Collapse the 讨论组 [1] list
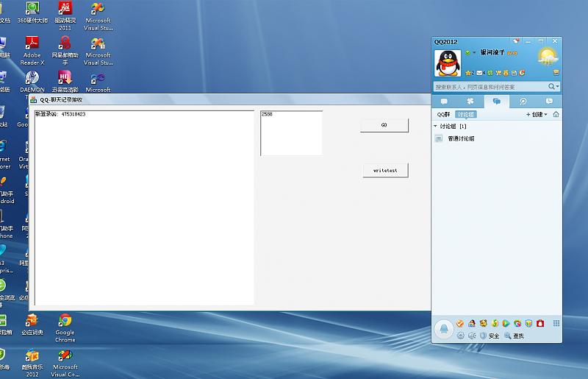588x379 pixels. [435, 126]
